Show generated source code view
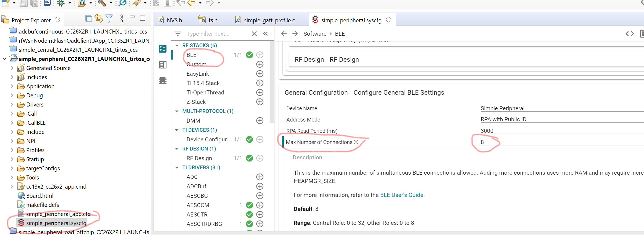The image size is (644, 235). coord(630,34)
